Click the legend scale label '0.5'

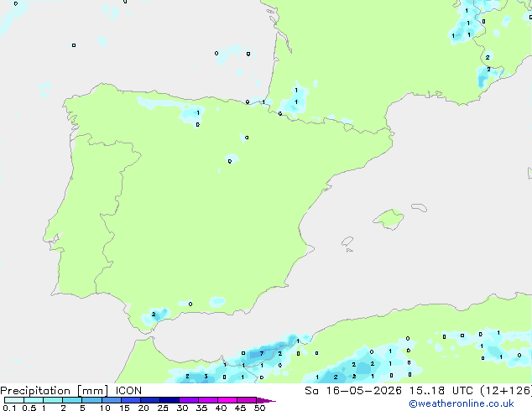point(29,408)
